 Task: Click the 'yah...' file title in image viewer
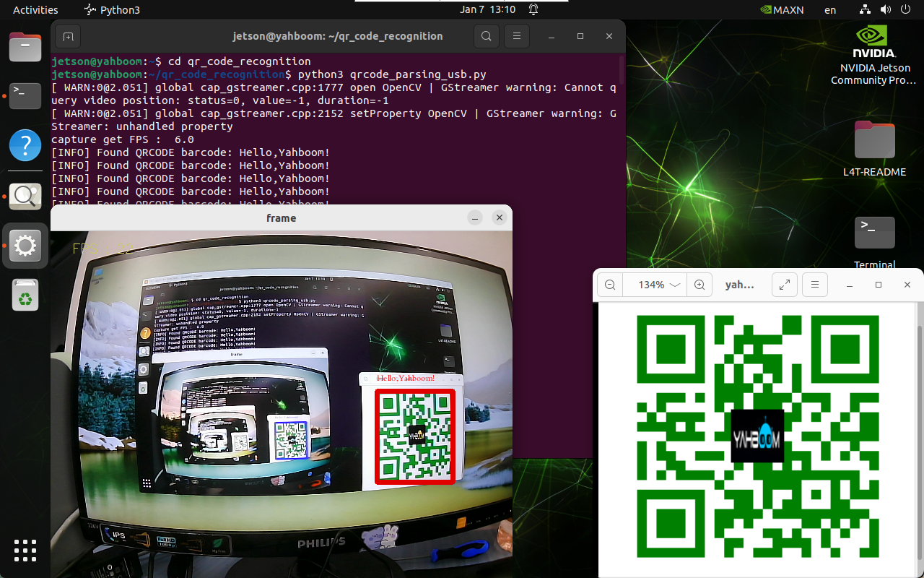pos(739,285)
